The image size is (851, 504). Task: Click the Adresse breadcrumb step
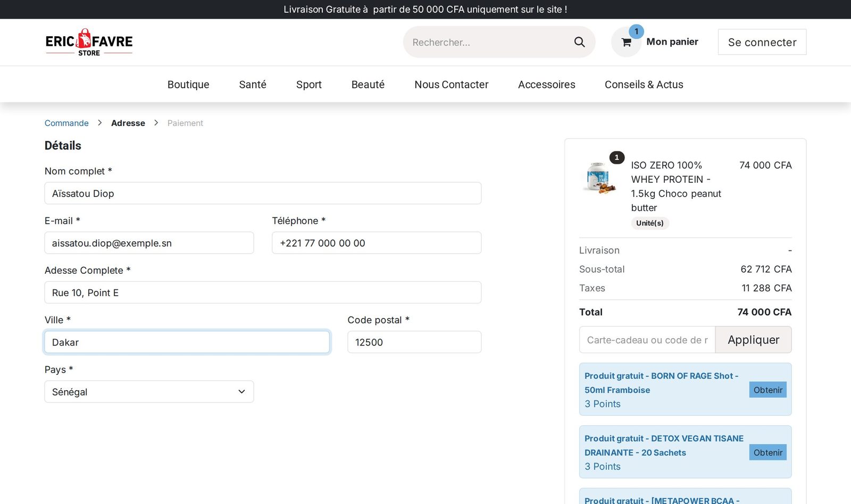click(128, 123)
